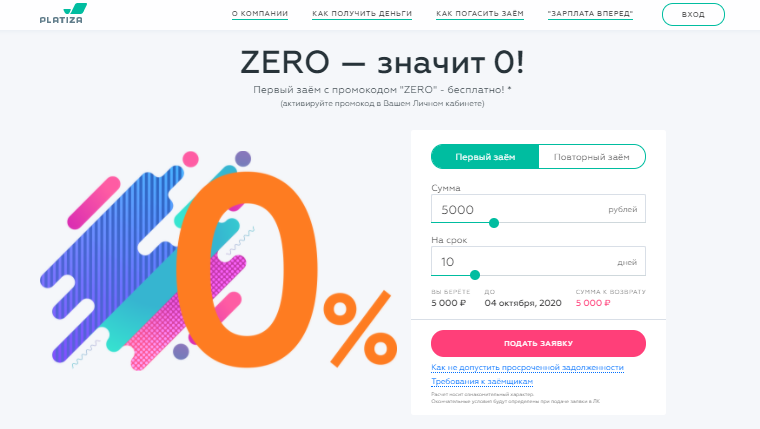Screen dimensions: 760x429
Task: Click the repayment date 04 октября, 2020
Action: (523, 303)
